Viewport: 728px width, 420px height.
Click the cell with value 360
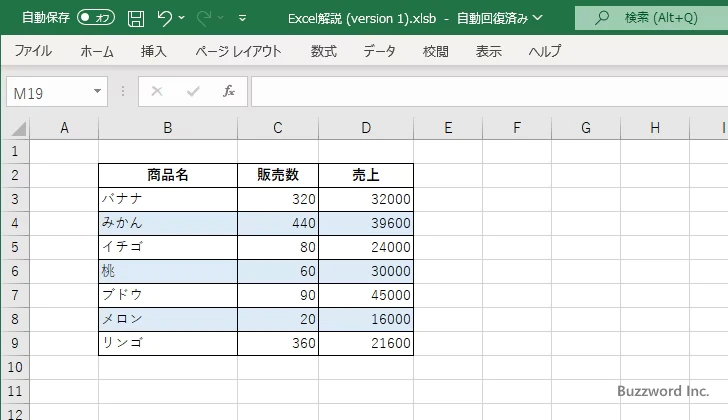point(278,343)
